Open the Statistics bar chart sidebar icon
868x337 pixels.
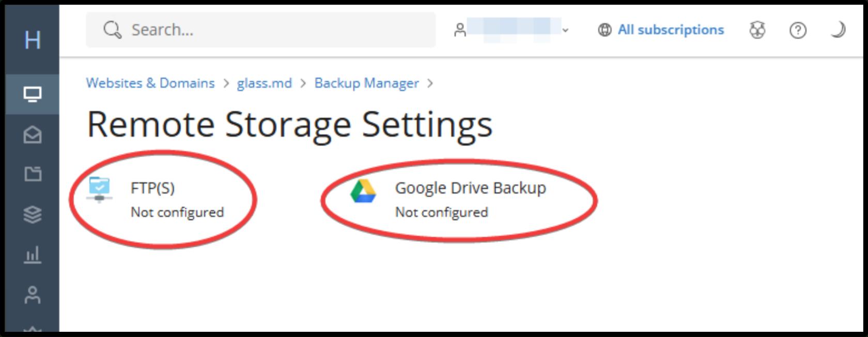pyautogui.click(x=33, y=254)
